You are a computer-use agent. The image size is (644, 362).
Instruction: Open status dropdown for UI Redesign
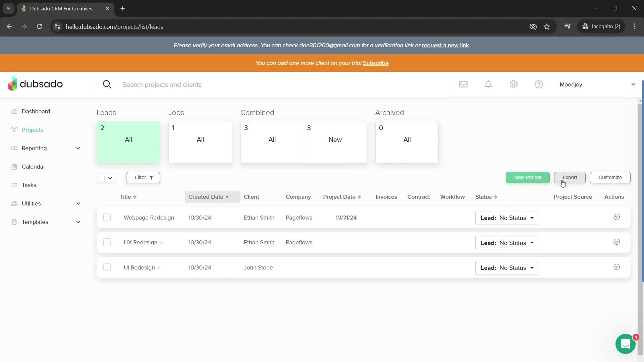[x=506, y=268]
